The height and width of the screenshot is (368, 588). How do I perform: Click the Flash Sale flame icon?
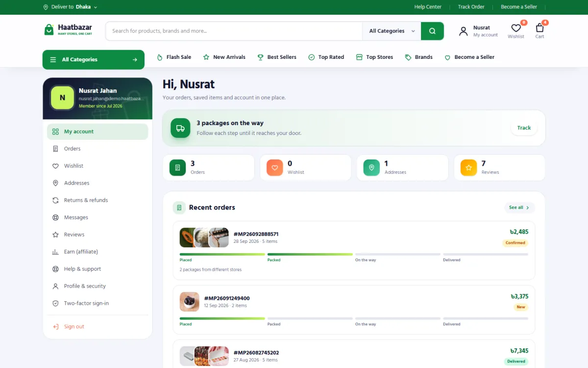click(x=160, y=57)
